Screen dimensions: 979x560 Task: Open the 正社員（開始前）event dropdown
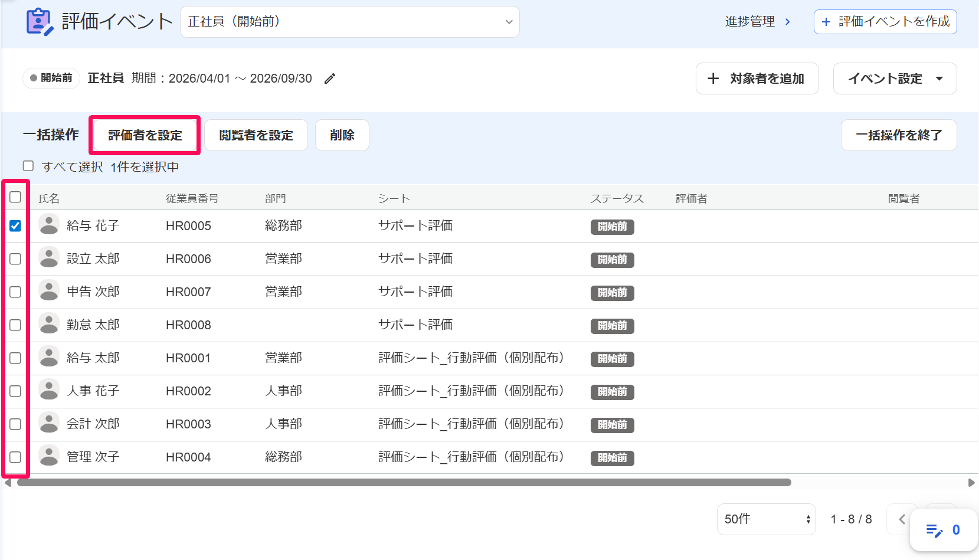(x=349, y=22)
